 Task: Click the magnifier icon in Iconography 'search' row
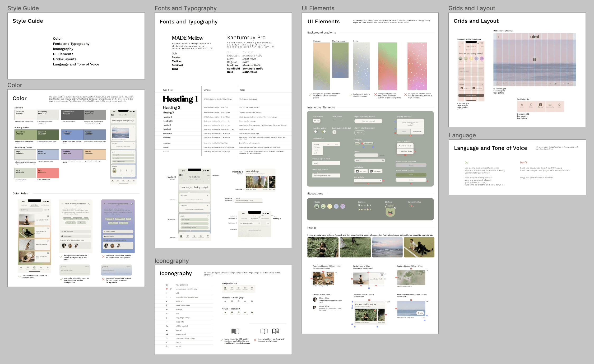167,346
